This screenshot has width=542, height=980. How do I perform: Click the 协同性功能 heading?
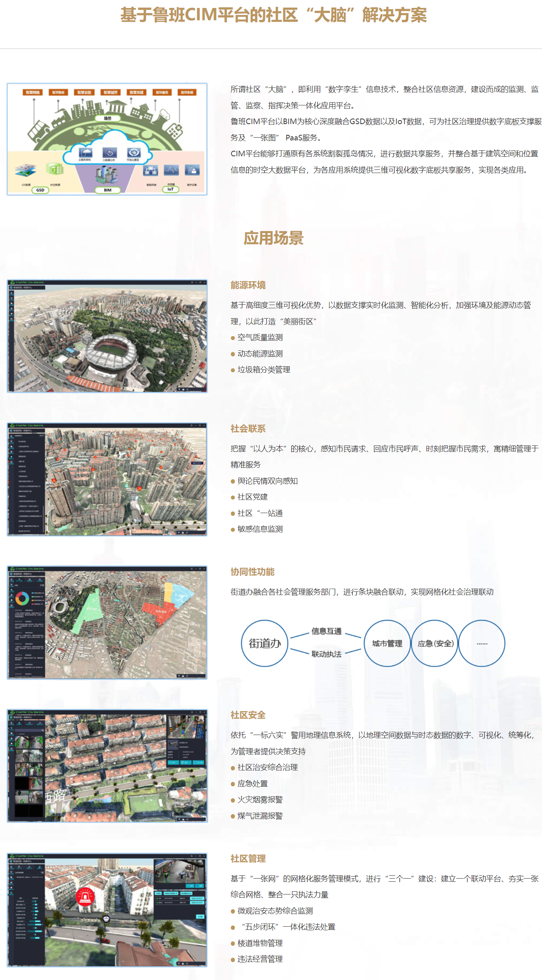point(252,572)
